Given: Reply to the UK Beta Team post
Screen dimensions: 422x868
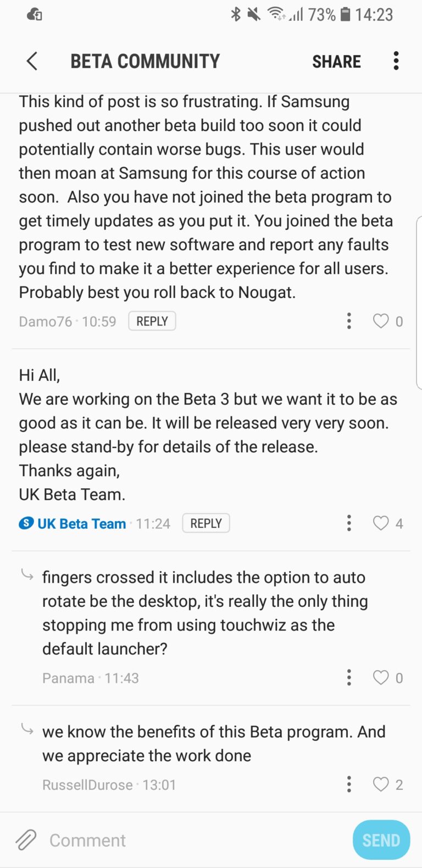Looking at the screenshot, I should point(206,523).
